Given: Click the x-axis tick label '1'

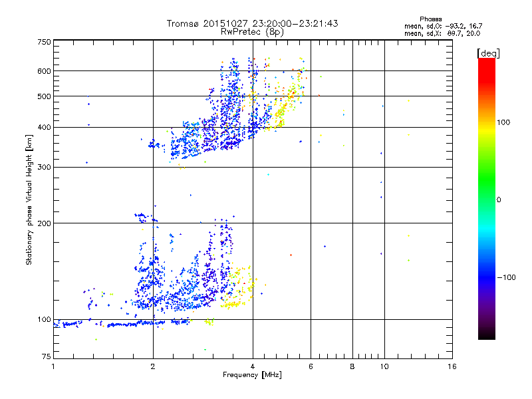Looking at the screenshot, I should (x=53, y=366).
